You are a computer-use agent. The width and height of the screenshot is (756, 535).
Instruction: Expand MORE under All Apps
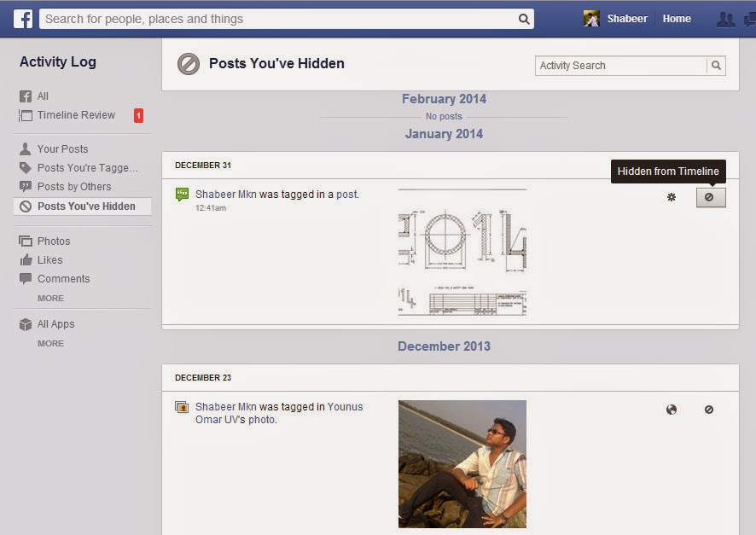[x=50, y=343]
